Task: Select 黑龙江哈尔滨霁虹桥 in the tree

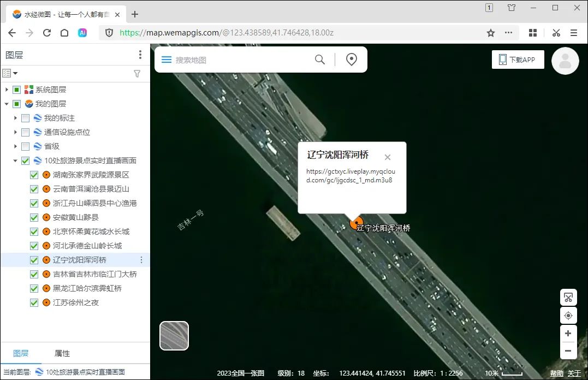Action: pyautogui.click(x=87, y=288)
